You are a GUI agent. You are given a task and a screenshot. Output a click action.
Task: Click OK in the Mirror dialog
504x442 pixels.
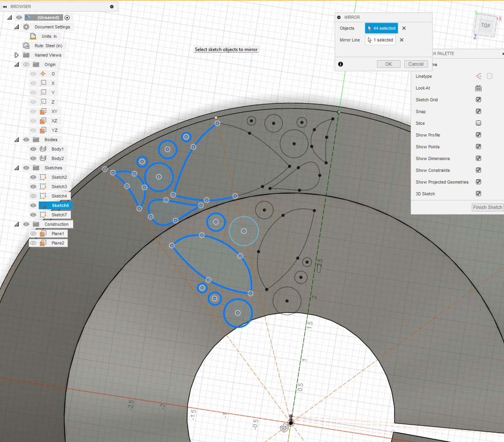click(389, 64)
